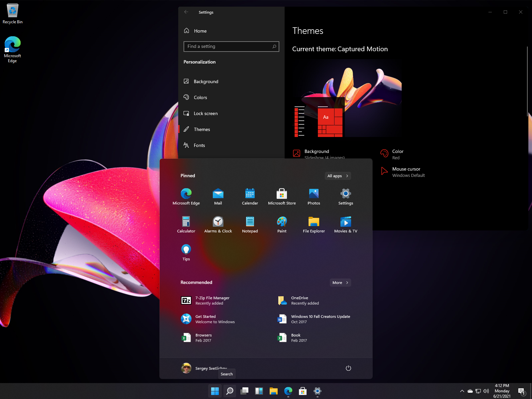Click the power button in Start menu

tap(348, 368)
